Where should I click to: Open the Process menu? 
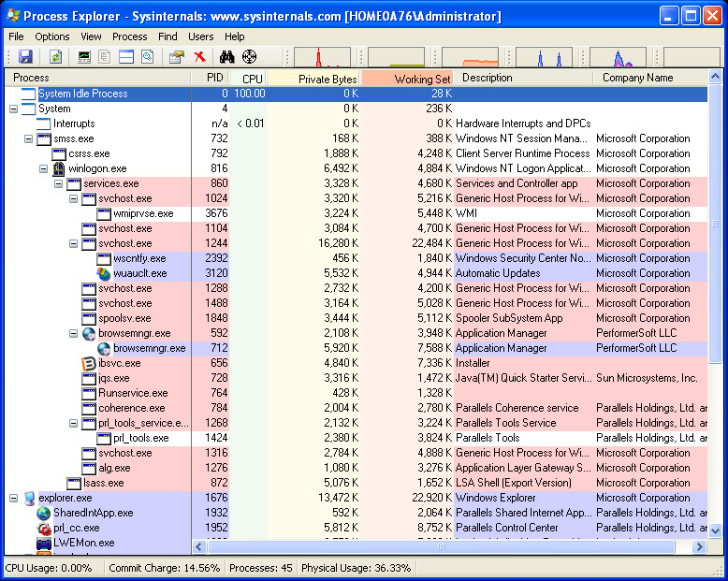coord(129,36)
